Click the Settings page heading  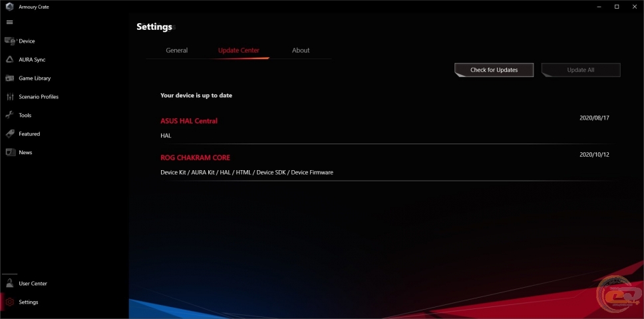pyautogui.click(x=154, y=27)
